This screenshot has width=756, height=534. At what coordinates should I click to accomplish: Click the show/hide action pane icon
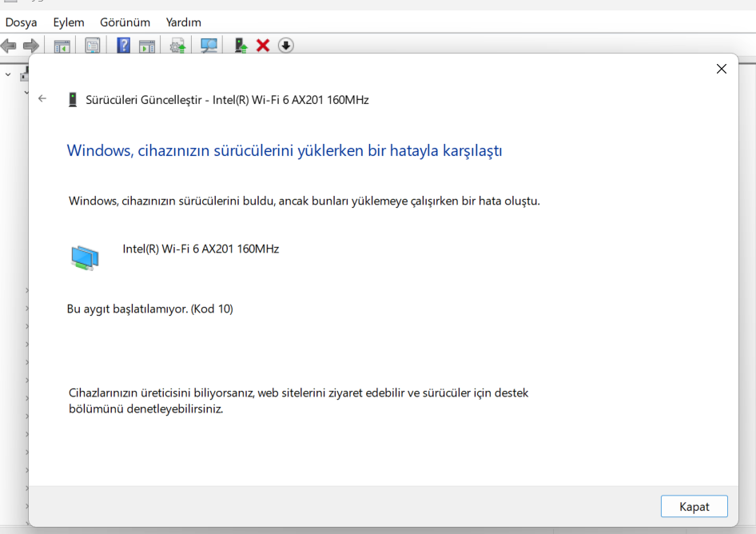[x=147, y=46]
